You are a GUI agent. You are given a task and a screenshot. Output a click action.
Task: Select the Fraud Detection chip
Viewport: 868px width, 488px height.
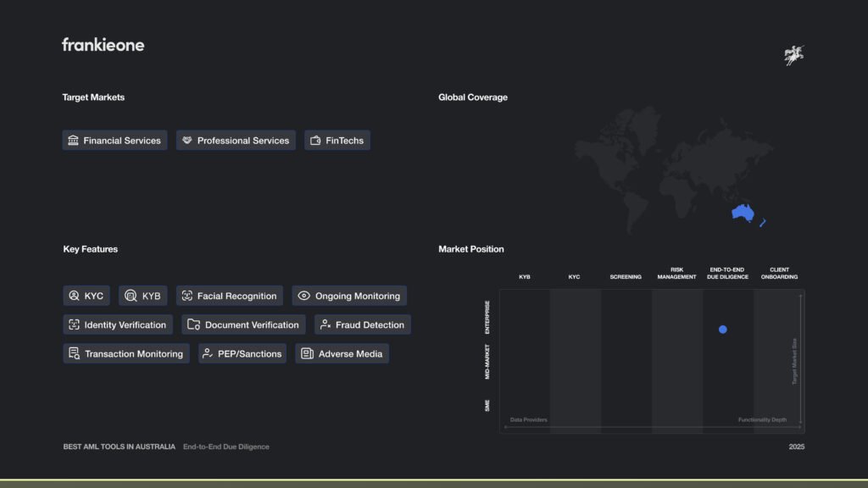363,324
